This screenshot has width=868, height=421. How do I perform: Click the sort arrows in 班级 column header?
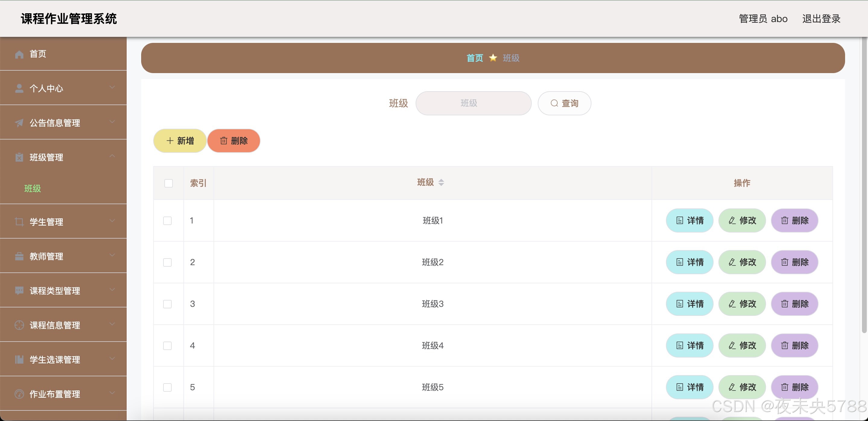pos(441,182)
